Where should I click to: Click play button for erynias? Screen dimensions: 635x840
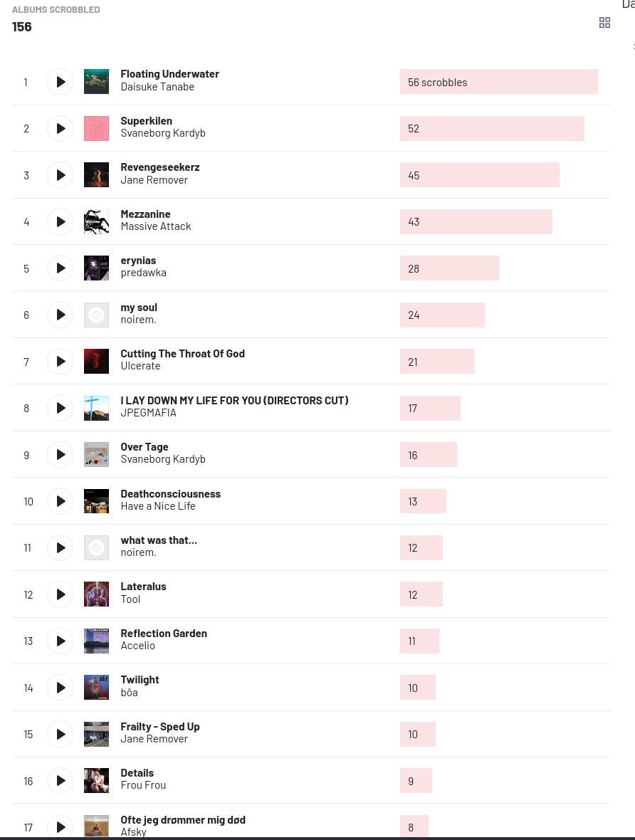tap(61, 268)
